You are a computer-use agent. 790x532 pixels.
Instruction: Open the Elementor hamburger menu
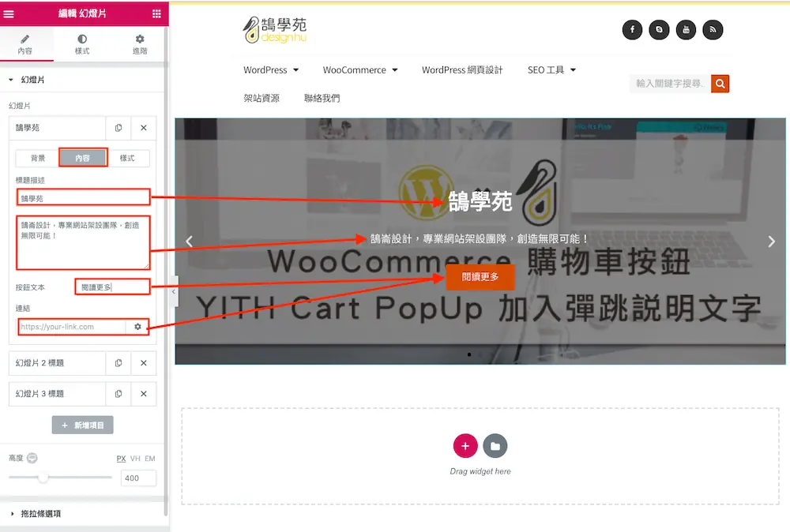coord(9,13)
